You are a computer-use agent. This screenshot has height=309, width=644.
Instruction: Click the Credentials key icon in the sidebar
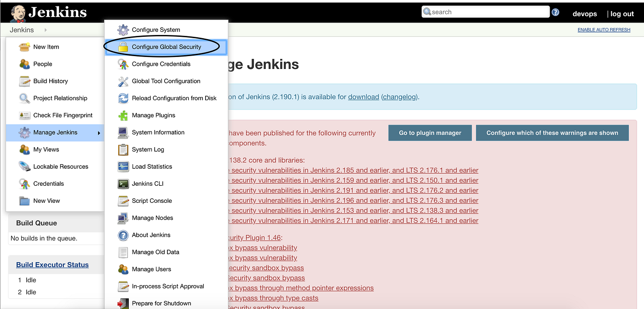click(24, 183)
